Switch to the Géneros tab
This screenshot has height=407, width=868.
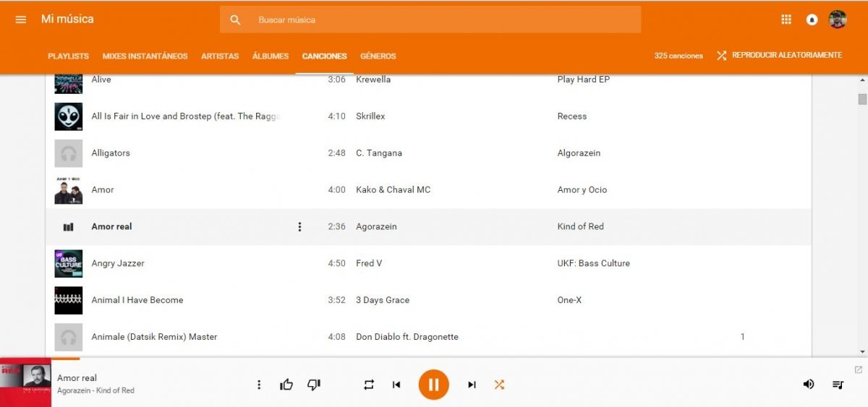(x=378, y=56)
